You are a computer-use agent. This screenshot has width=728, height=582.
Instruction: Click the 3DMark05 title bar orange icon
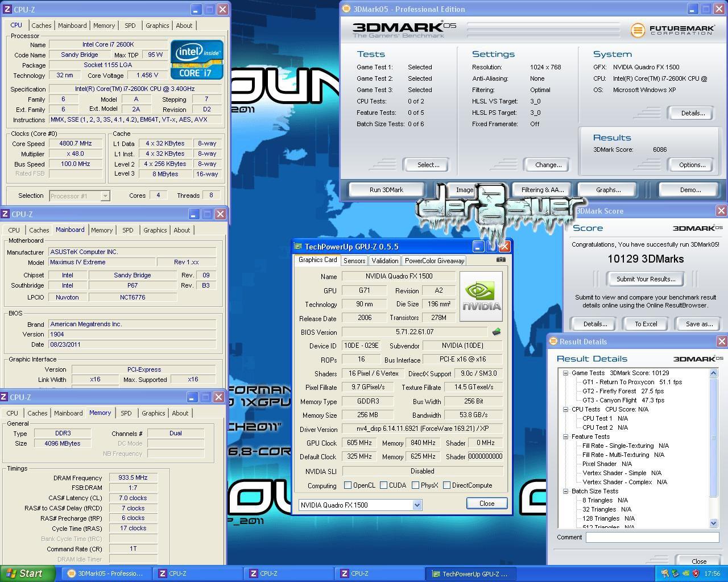[x=346, y=9]
